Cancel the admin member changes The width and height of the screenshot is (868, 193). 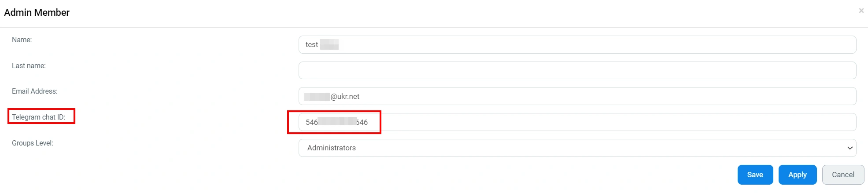842,175
